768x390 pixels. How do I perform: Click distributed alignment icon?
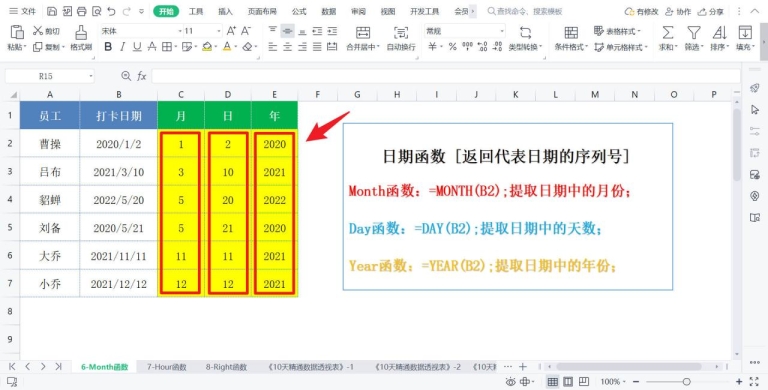pos(332,47)
